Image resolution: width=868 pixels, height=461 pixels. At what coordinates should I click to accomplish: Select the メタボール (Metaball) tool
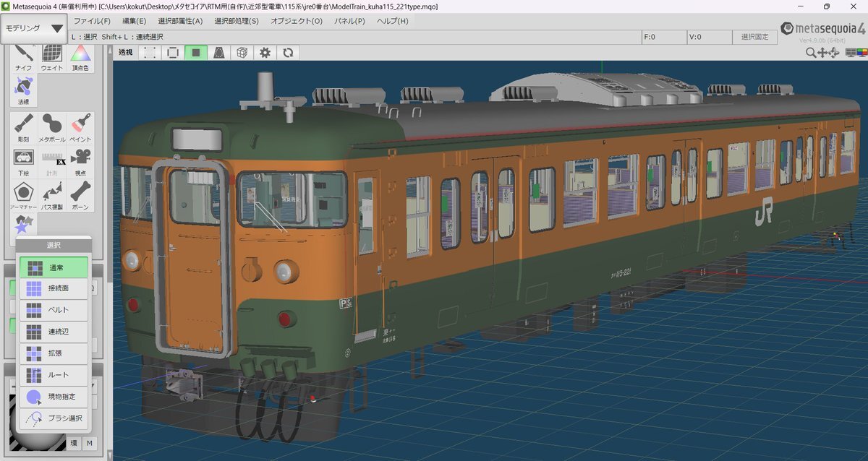coord(52,127)
